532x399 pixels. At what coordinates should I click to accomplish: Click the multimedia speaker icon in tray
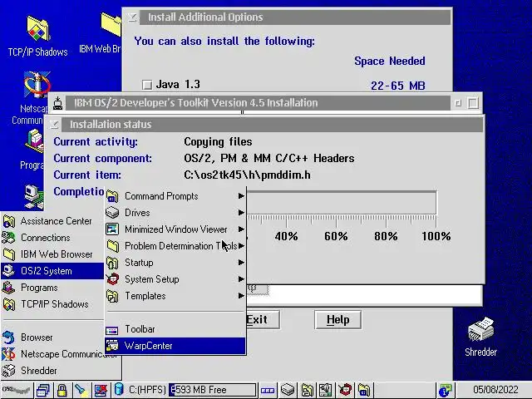326,390
